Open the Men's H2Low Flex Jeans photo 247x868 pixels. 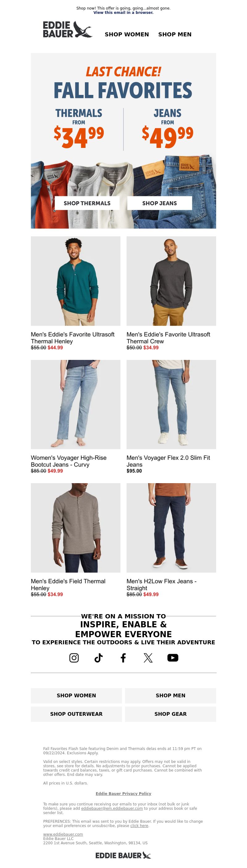pyautogui.click(x=171, y=528)
